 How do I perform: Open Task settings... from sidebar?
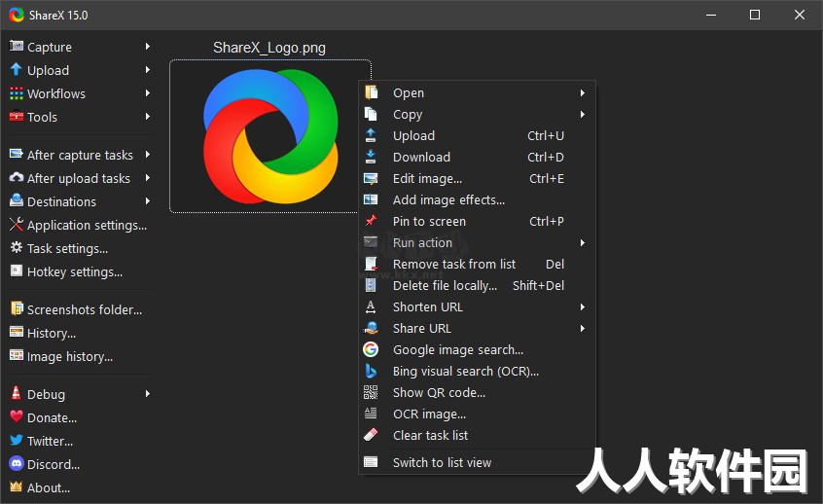tap(68, 249)
